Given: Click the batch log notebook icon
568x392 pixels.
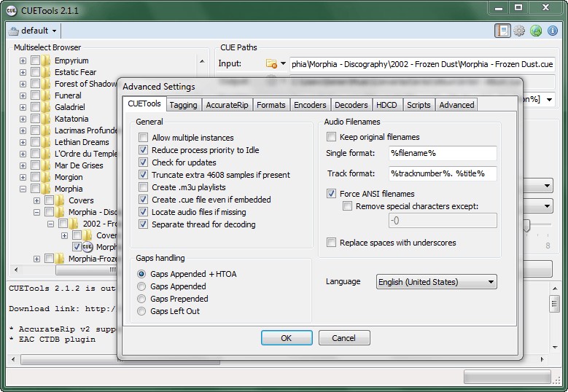Looking at the screenshot, I should tap(502, 31).
